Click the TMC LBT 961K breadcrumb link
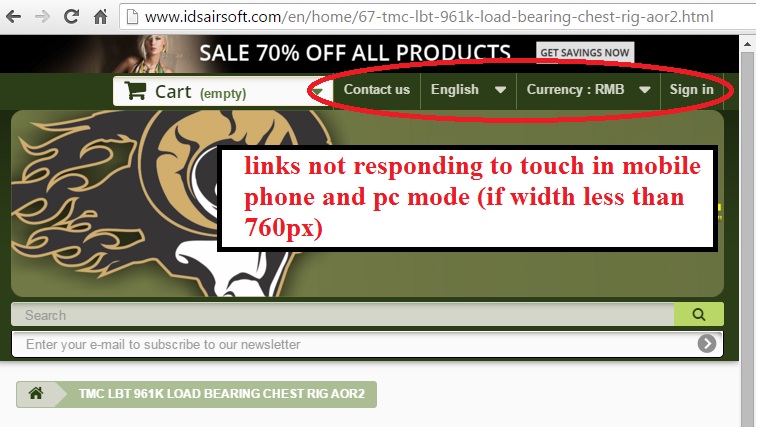Screen dimensions: 758x430 (x=222, y=394)
